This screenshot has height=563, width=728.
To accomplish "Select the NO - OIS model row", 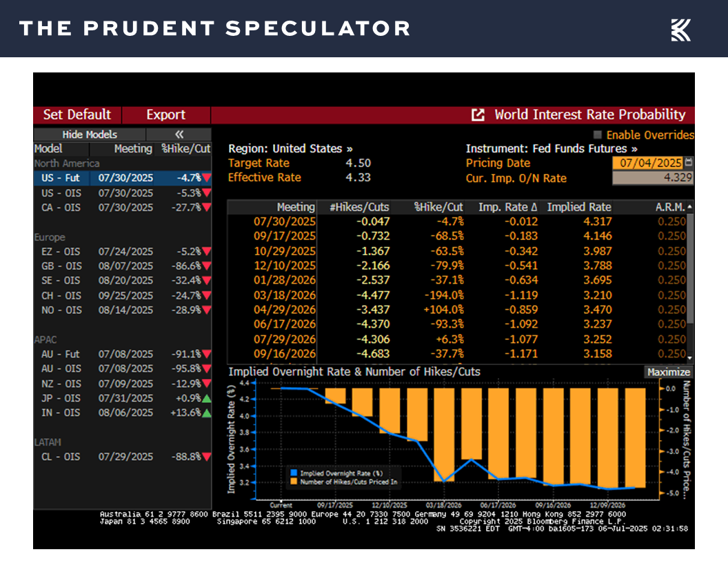I will [x=123, y=310].
